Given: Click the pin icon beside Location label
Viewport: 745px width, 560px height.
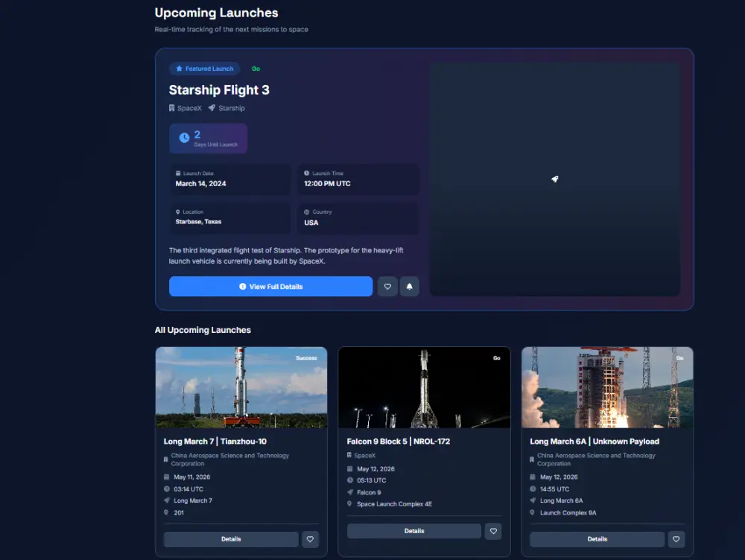Looking at the screenshot, I should click(x=178, y=211).
